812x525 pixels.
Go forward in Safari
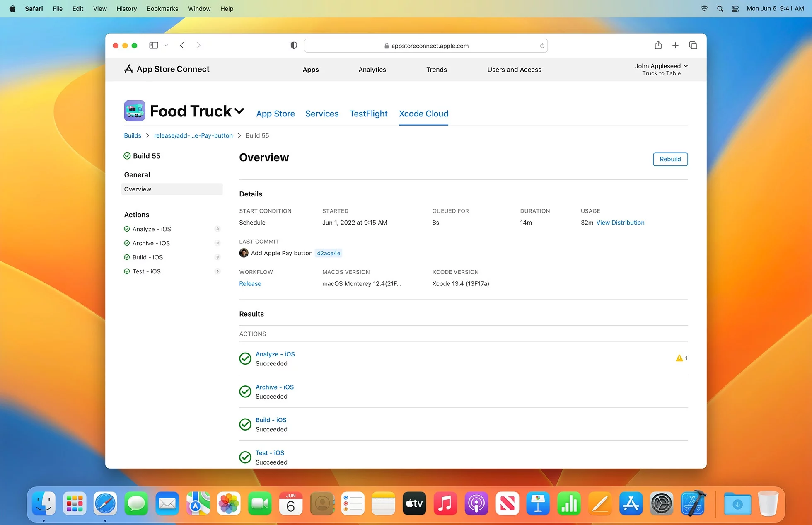pyautogui.click(x=198, y=45)
